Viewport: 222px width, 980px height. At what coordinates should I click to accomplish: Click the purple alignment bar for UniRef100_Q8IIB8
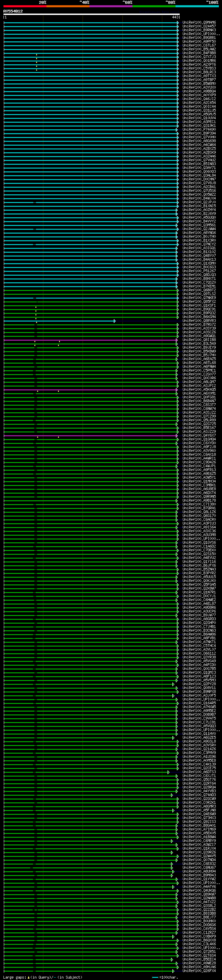click(90, 340)
